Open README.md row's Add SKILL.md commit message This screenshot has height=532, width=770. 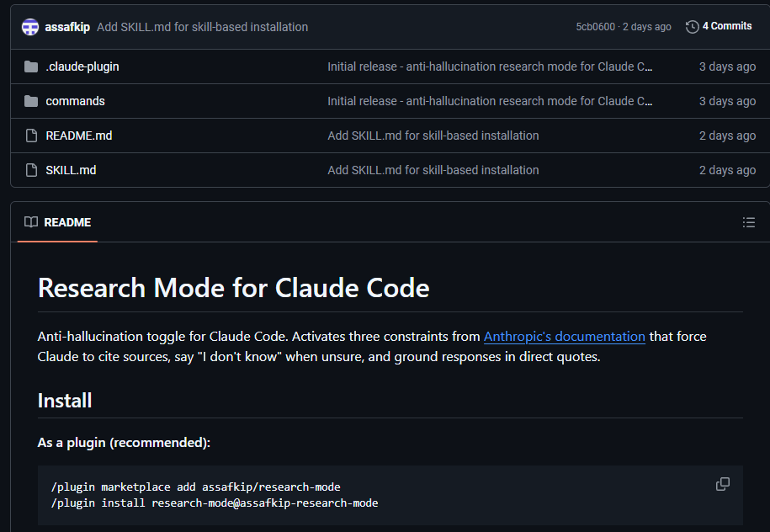click(433, 136)
